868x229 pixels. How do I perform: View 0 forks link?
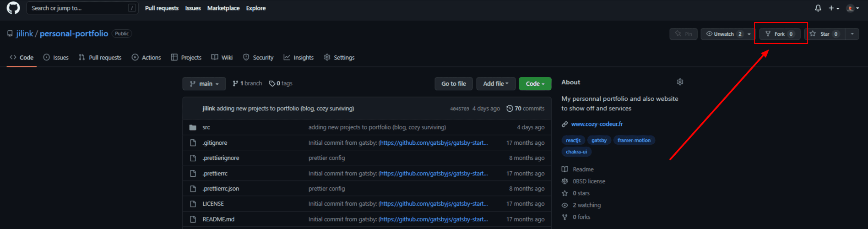pos(576,217)
